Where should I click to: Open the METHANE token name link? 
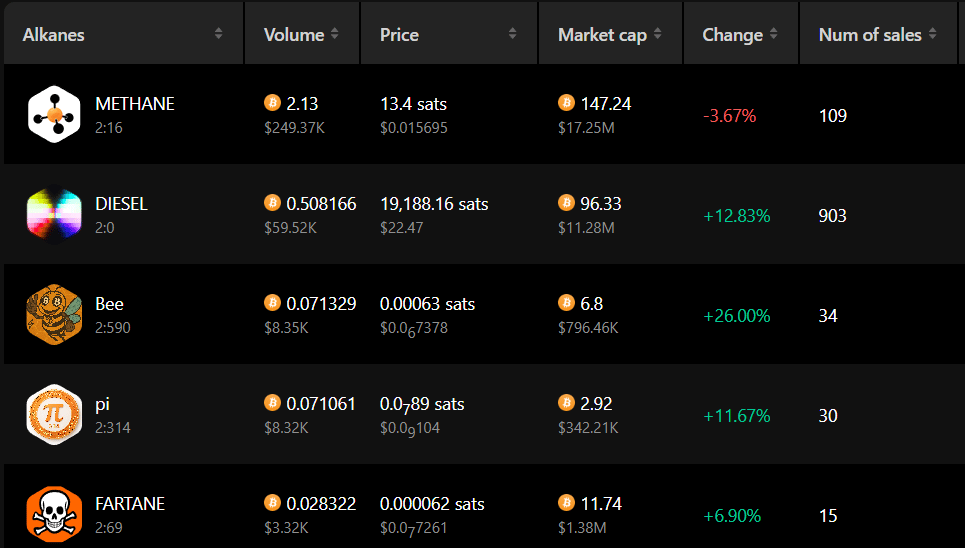pos(135,103)
